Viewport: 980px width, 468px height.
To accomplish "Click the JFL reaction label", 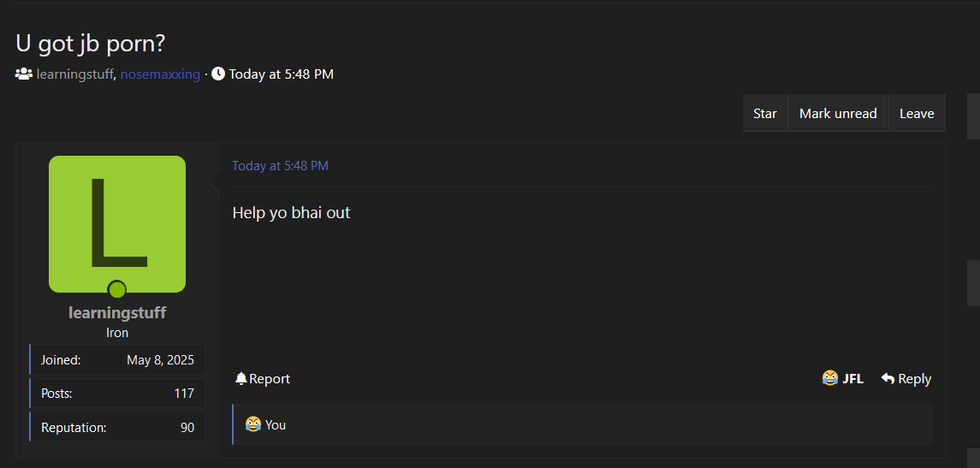I will click(853, 379).
